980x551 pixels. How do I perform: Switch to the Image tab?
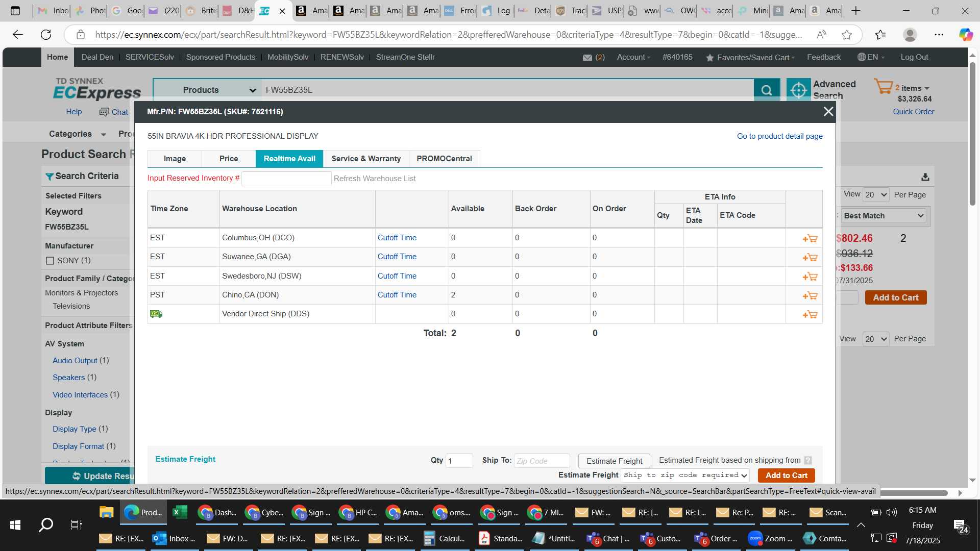pos(175,159)
